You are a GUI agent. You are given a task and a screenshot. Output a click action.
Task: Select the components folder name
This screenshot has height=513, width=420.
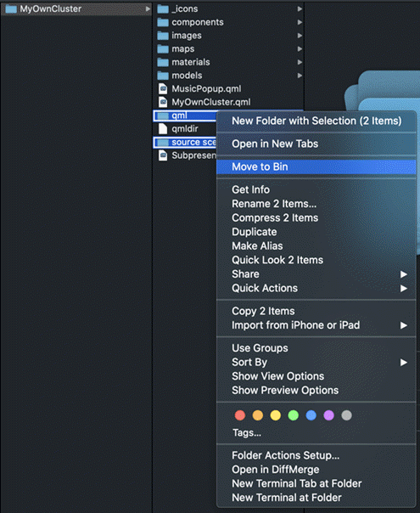click(x=198, y=22)
